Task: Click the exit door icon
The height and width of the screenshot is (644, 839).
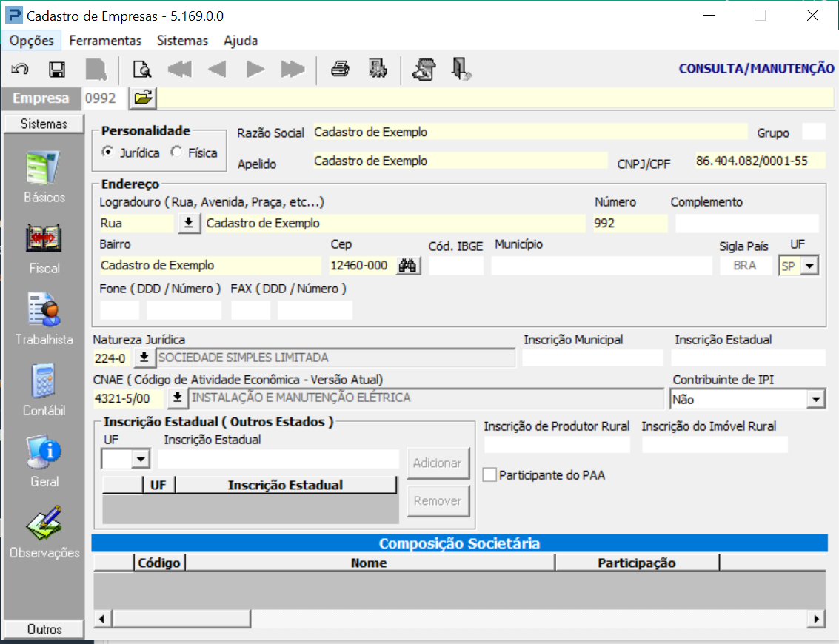Action: [461, 70]
